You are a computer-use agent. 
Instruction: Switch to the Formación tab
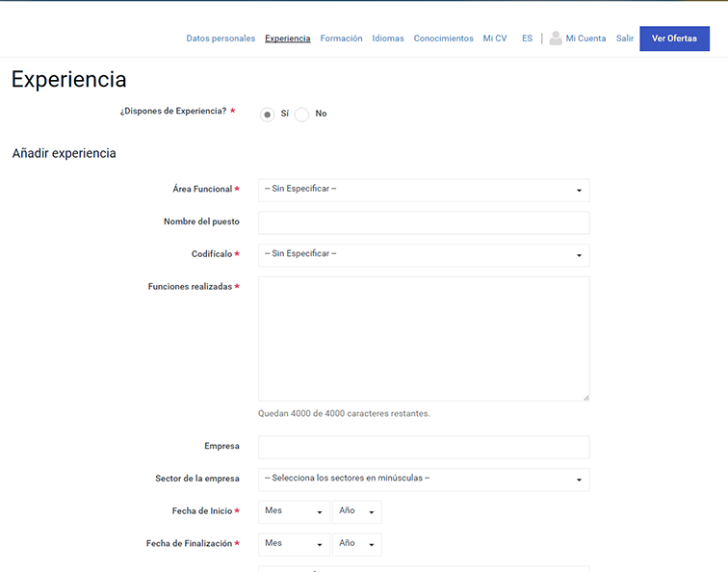pos(341,39)
